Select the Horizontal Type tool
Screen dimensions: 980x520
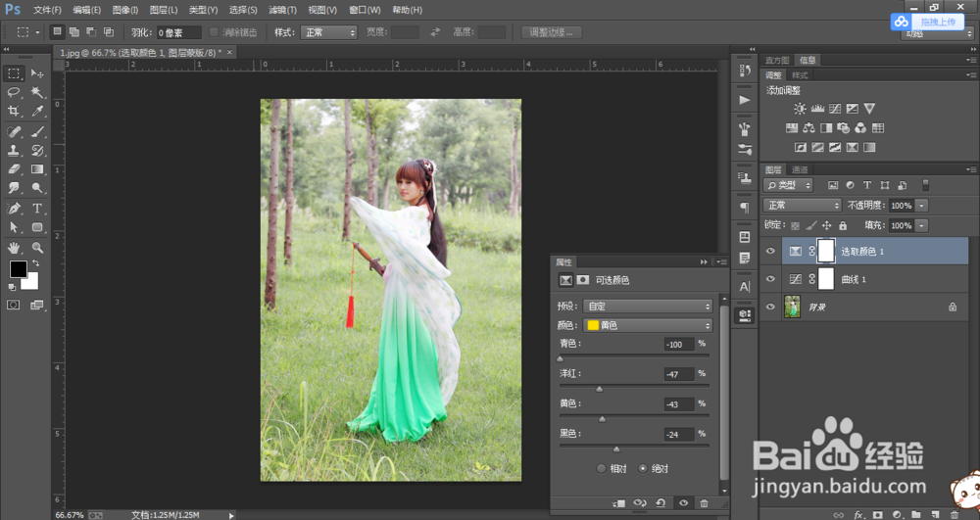click(x=37, y=209)
